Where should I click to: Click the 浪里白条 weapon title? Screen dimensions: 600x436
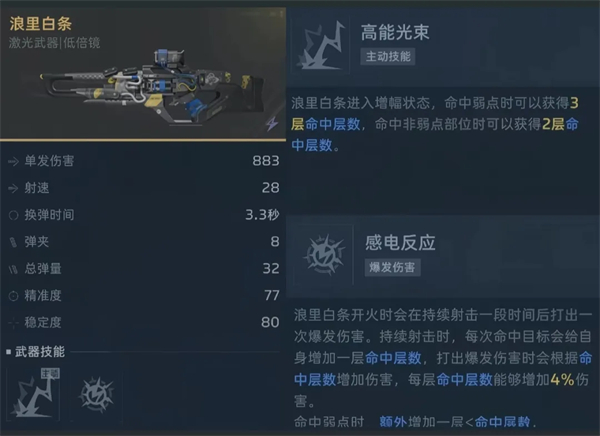(41, 24)
